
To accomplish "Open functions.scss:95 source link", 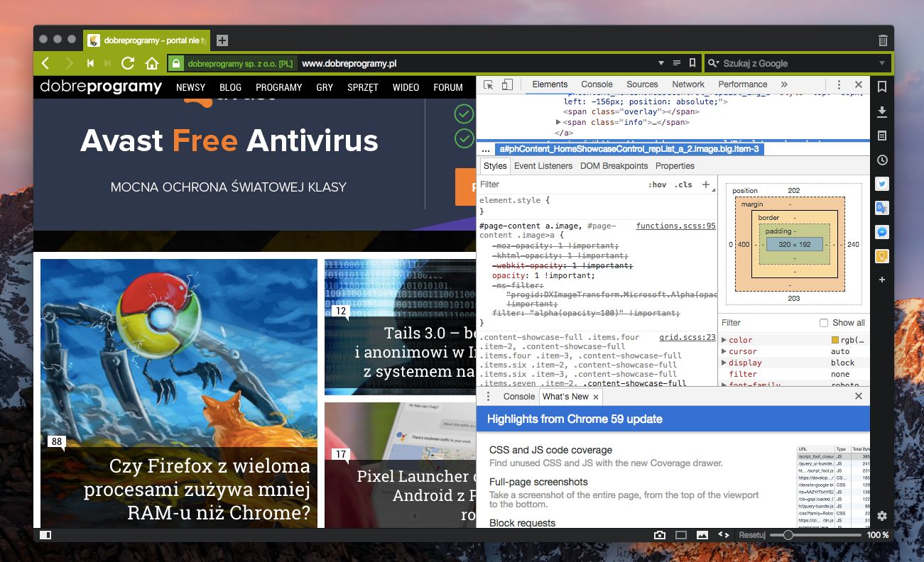I will (675, 226).
